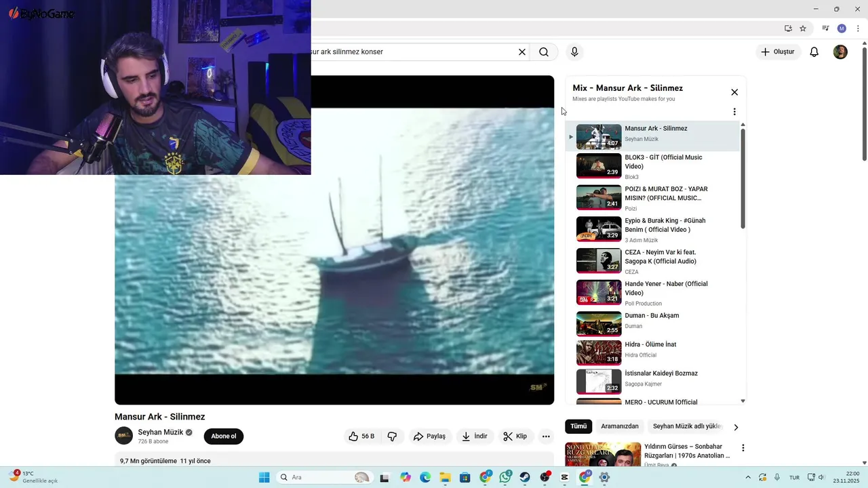Create a clip with Klip

[515, 436]
